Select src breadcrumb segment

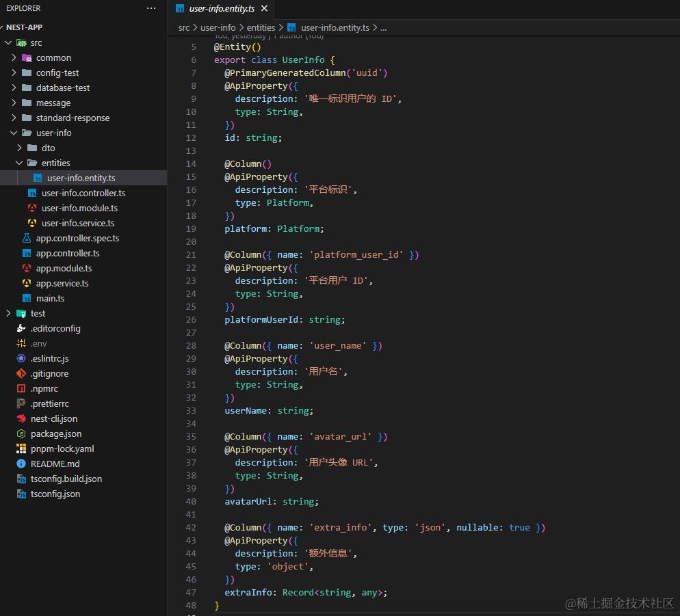tap(184, 28)
